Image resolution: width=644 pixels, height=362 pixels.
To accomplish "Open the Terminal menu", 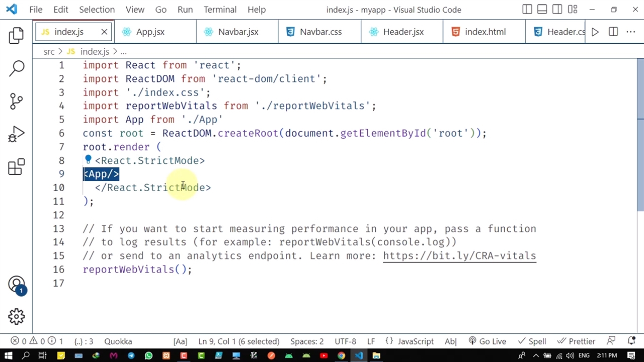I will click(220, 10).
